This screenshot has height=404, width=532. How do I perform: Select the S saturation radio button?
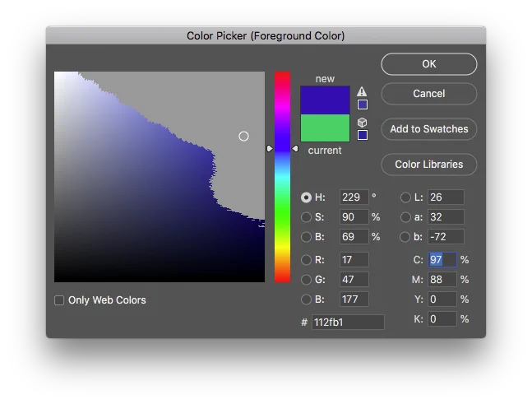click(x=306, y=217)
